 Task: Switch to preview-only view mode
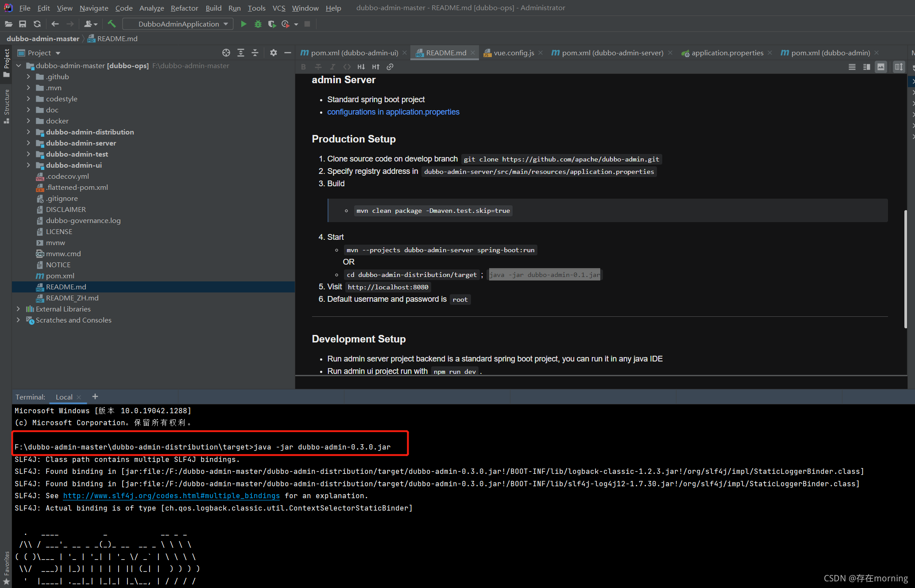[881, 67]
